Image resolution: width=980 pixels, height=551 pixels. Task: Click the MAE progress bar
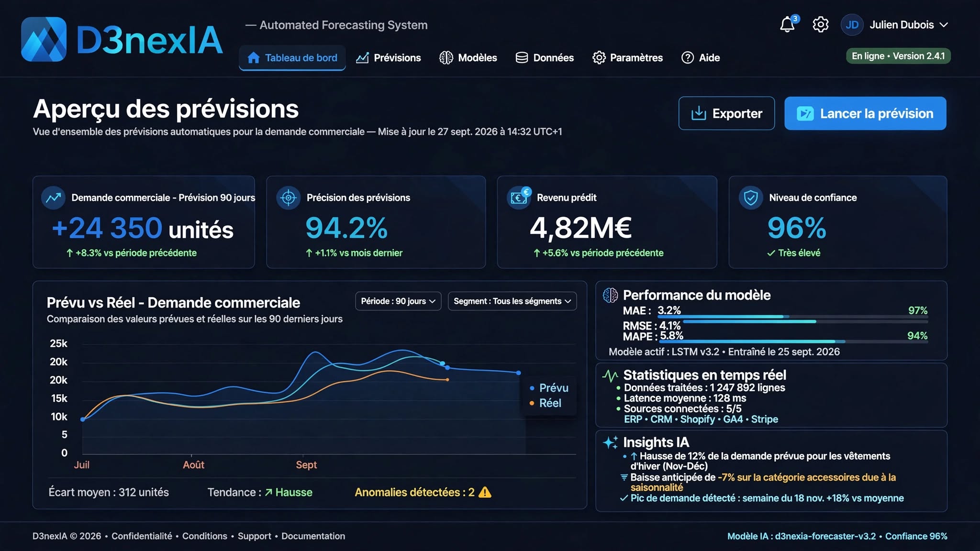[792, 317]
